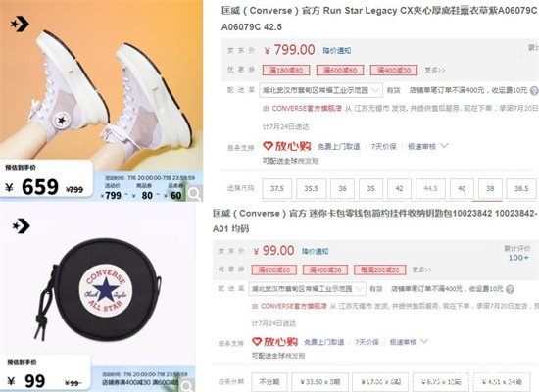Open 更多>> coupons for the coin purse
Screen dimensions: 539x392
(x=421, y=269)
